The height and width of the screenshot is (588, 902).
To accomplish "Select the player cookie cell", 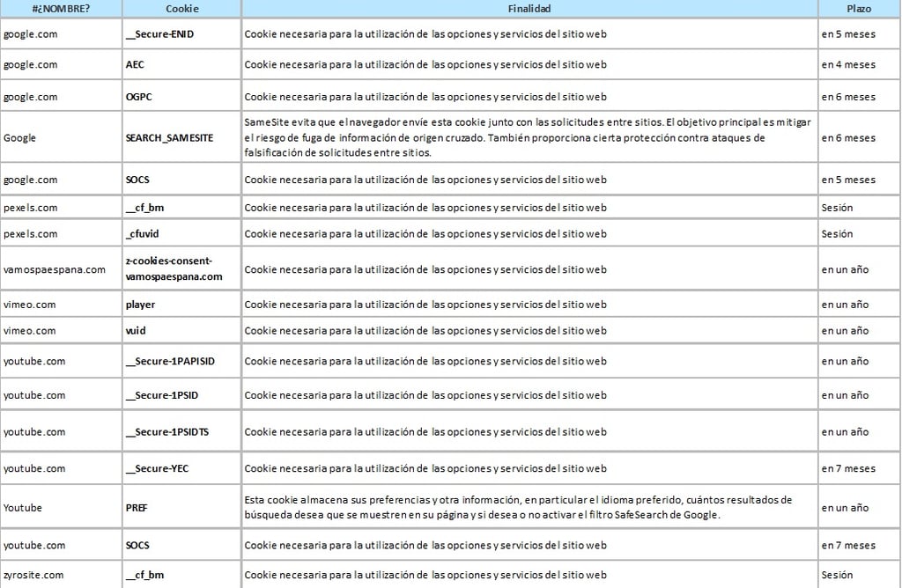I will [181, 304].
